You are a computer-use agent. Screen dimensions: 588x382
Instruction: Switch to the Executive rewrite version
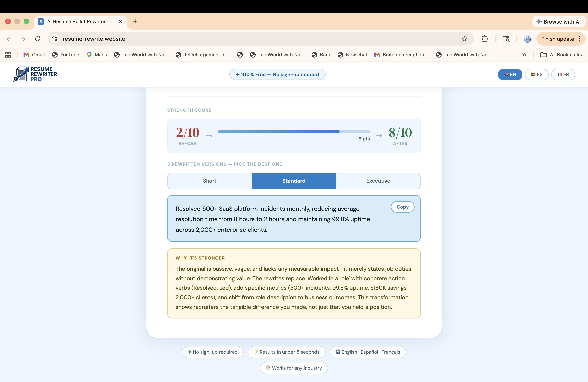[x=378, y=181]
